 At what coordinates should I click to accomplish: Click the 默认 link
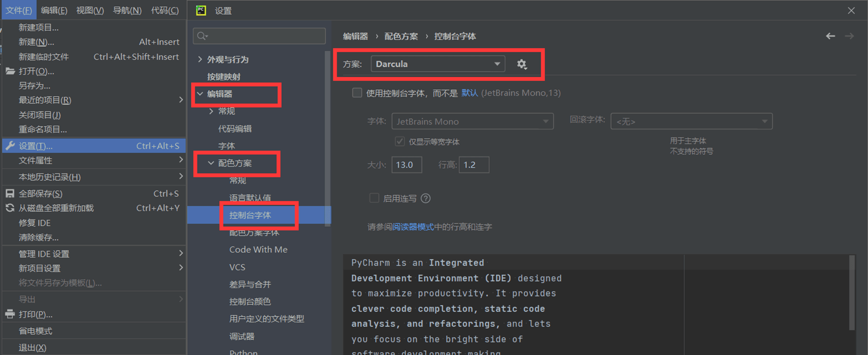470,93
